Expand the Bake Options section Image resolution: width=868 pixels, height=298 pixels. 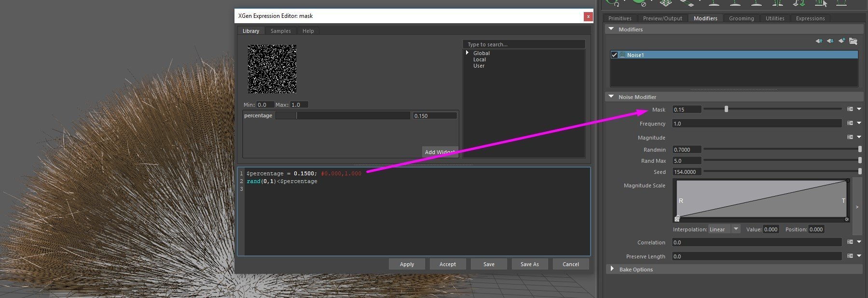pos(612,269)
